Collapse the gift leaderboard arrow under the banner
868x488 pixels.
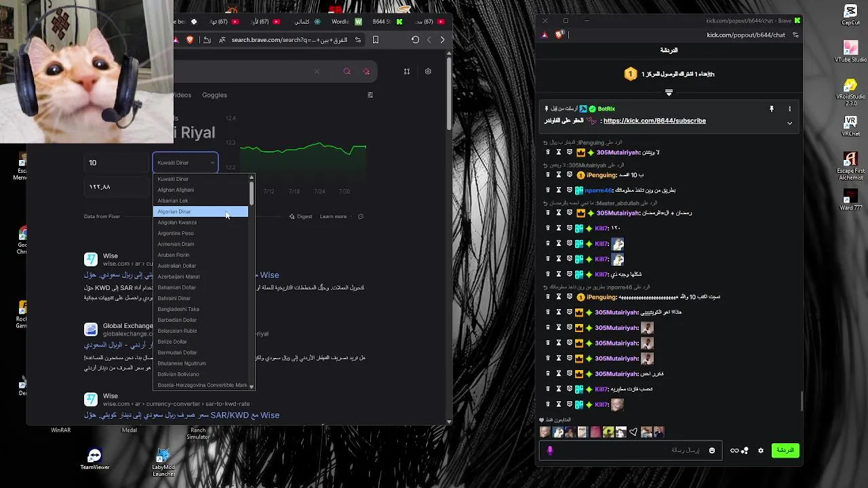click(669, 92)
